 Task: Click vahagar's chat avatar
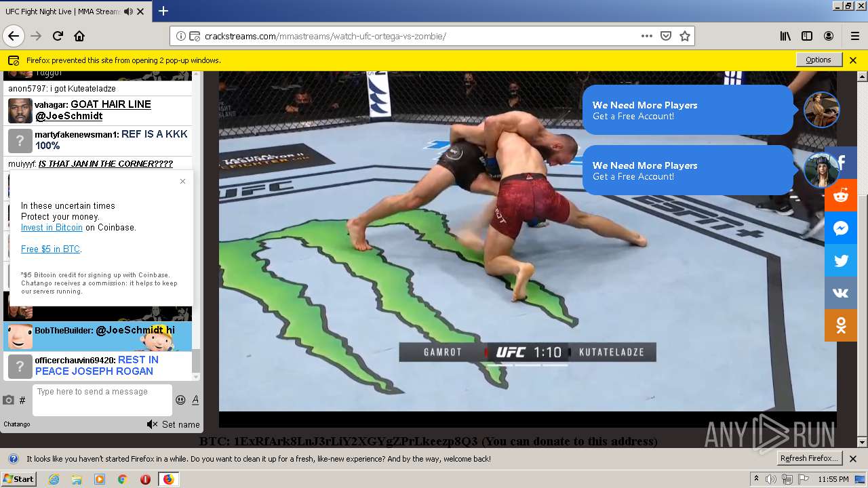tap(20, 110)
